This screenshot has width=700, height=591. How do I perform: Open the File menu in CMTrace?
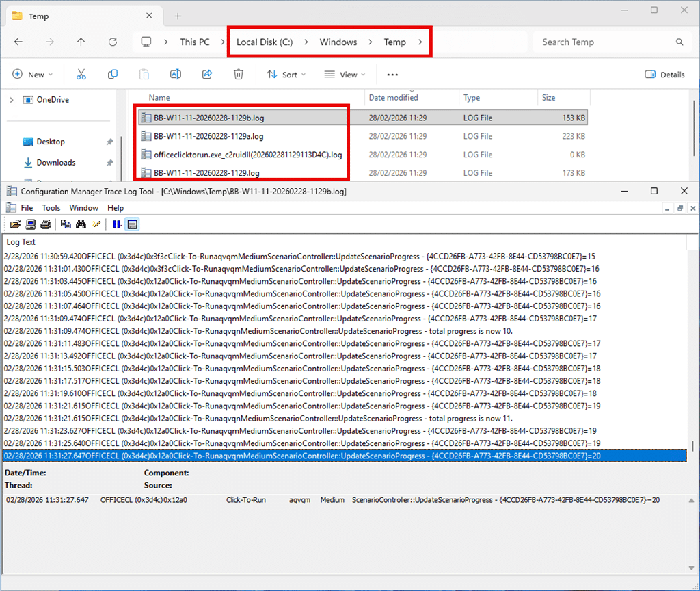tap(27, 208)
